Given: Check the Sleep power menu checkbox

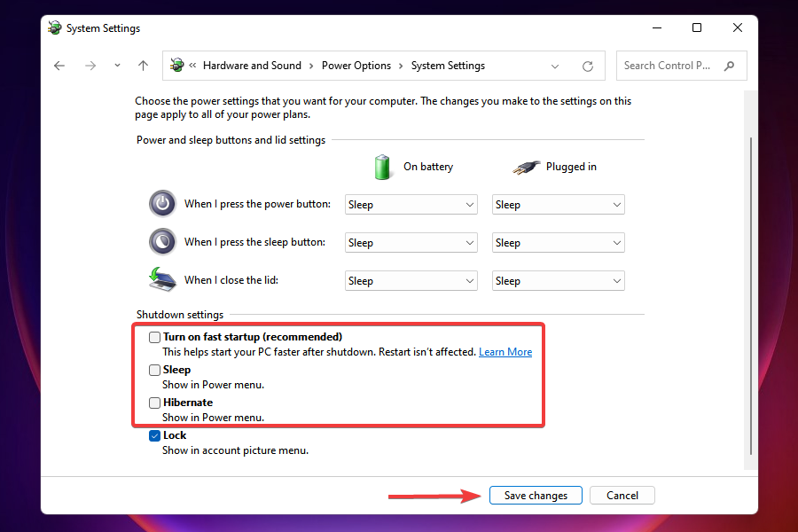Looking at the screenshot, I should [x=154, y=370].
